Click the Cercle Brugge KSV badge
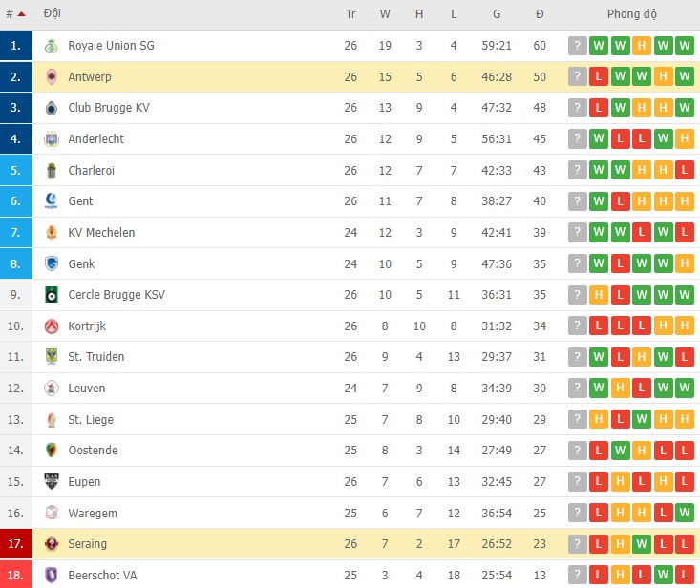 52,295
